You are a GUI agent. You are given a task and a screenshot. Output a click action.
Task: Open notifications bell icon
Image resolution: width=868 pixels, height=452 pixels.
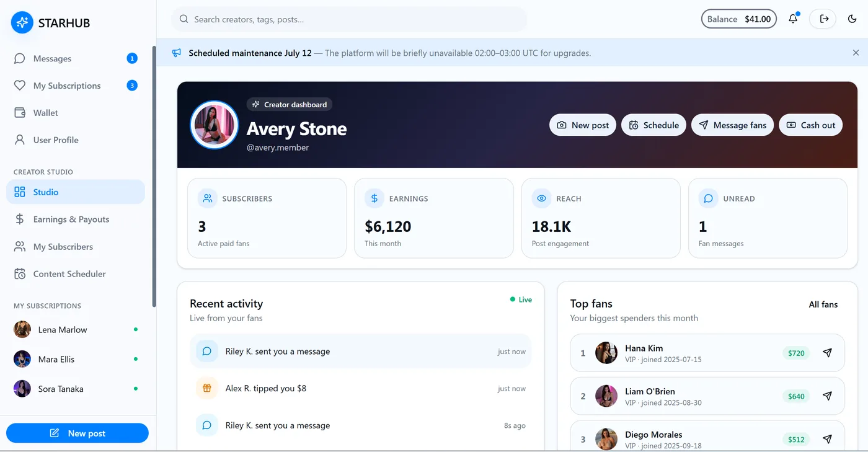coord(793,19)
